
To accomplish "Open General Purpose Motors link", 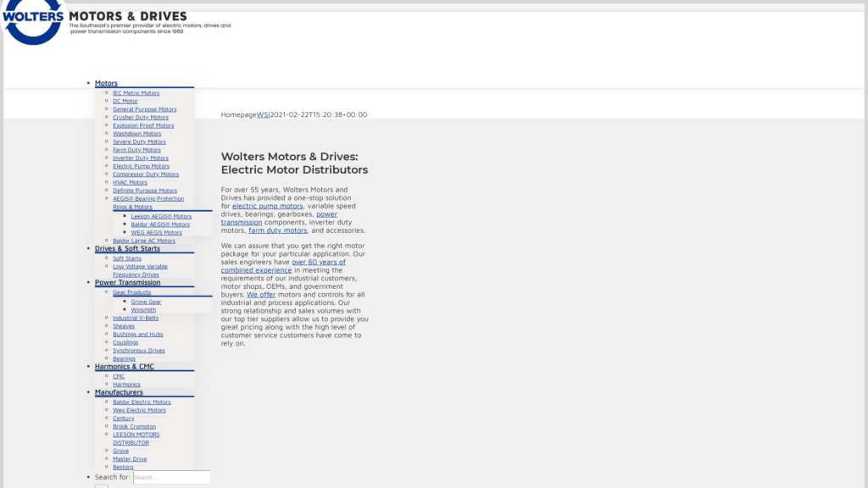I will [x=144, y=109].
